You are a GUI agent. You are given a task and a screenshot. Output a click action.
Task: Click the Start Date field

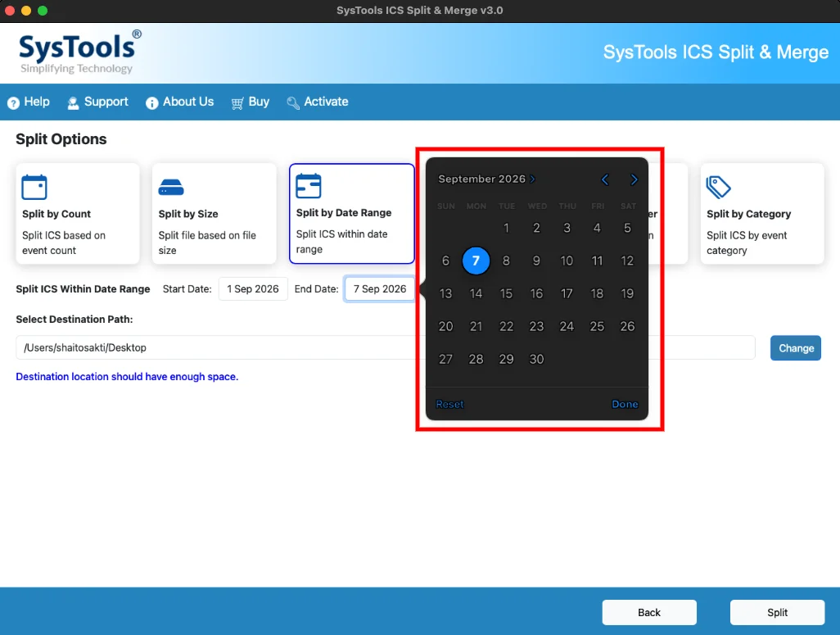click(253, 289)
